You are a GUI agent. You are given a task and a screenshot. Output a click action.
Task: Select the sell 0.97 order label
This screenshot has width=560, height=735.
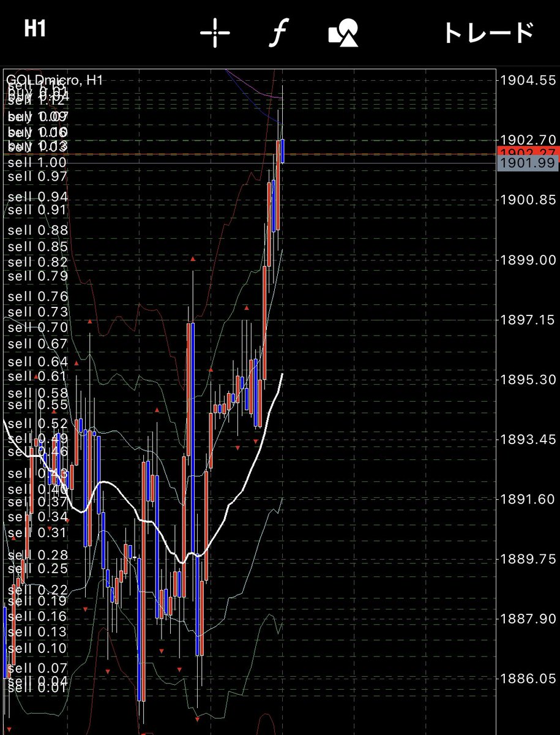tap(37, 176)
